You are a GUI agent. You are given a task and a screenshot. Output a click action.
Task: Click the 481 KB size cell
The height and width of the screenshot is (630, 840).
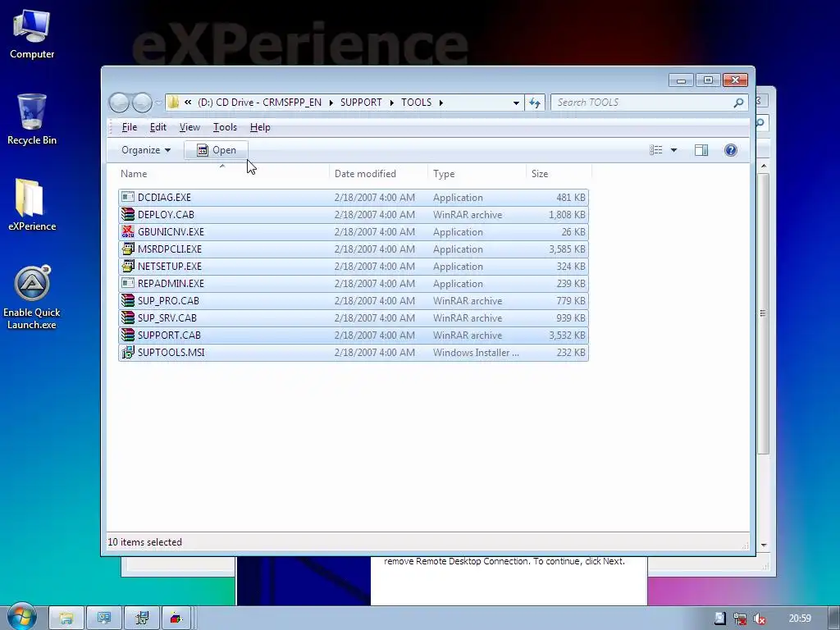tap(571, 197)
